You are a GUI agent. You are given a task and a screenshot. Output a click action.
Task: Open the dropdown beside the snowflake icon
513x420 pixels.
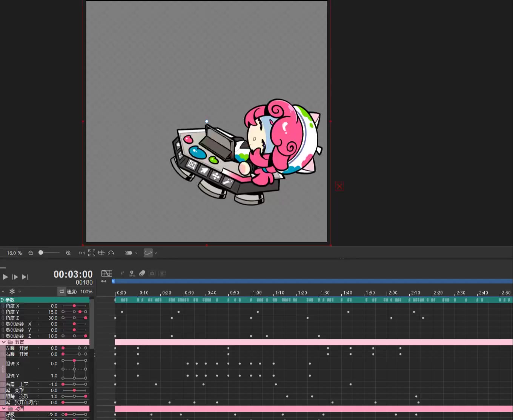(x=20, y=291)
